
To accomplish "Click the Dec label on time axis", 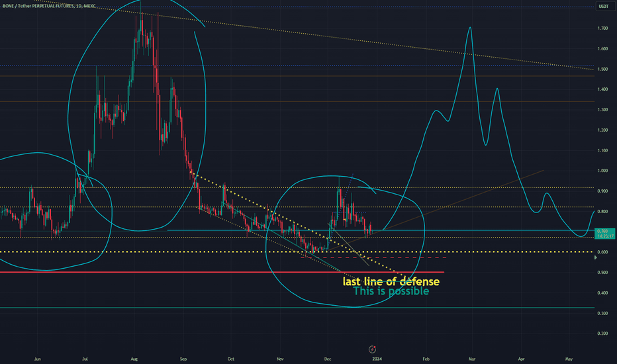I will [x=328, y=359].
